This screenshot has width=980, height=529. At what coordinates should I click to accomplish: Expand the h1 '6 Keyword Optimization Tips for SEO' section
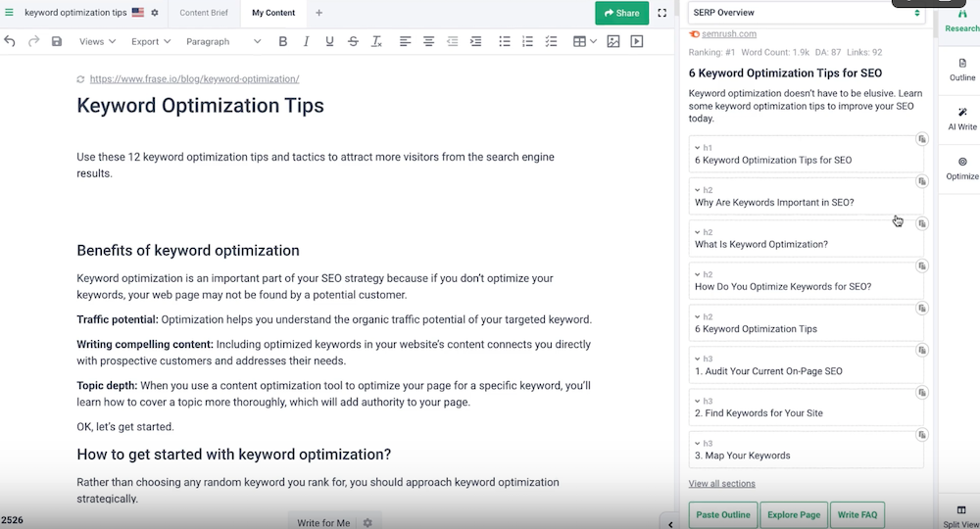click(x=698, y=148)
